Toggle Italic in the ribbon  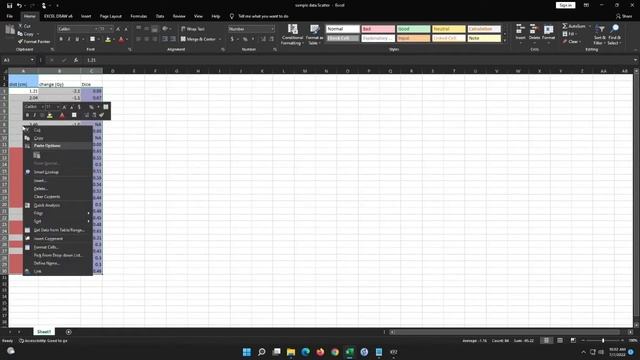[x=69, y=39]
